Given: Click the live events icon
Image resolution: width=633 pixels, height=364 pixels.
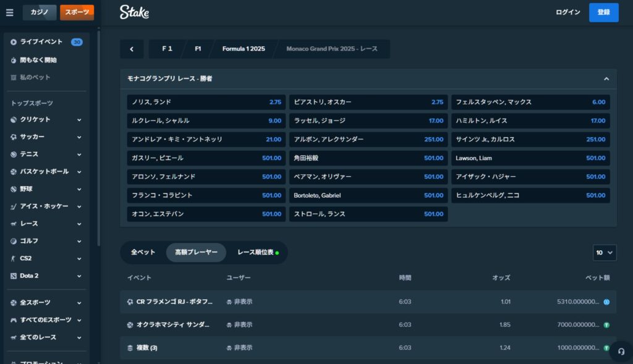Looking at the screenshot, I should (14, 42).
